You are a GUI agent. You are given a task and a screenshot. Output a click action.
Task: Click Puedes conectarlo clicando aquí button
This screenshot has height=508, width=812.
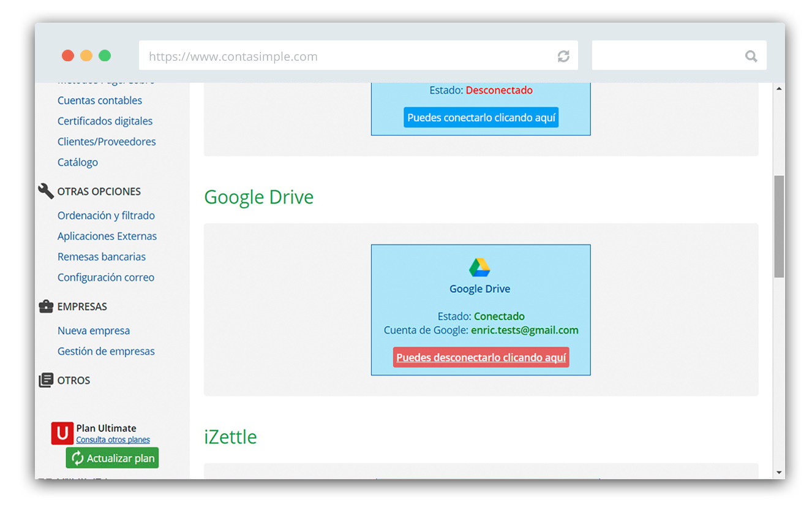click(481, 118)
